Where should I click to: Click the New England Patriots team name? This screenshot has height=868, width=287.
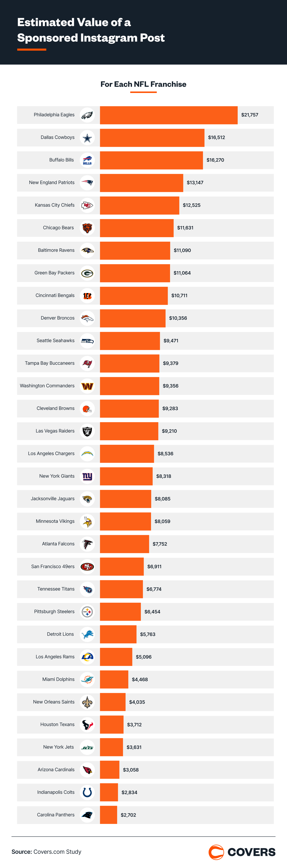tap(52, 183)
